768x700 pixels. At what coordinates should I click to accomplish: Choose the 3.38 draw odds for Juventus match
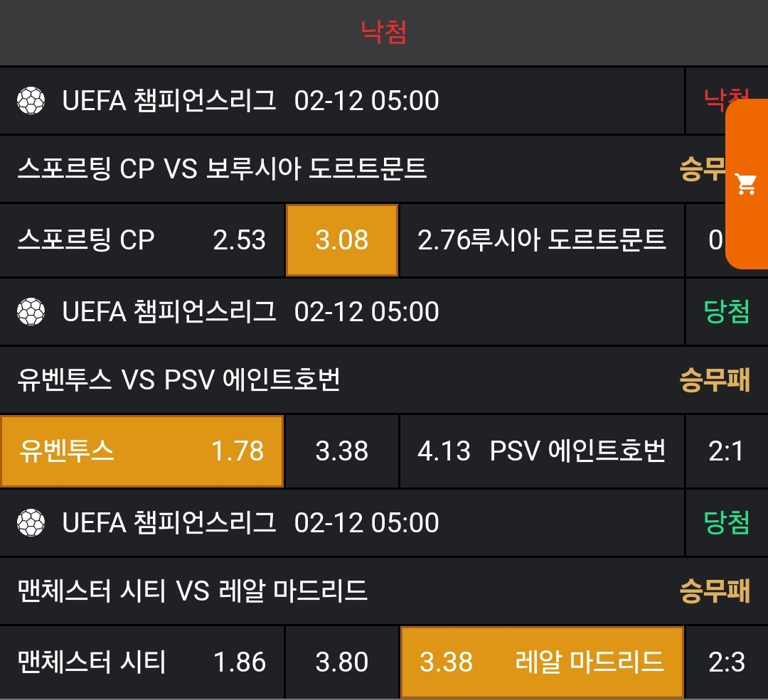point(342,451)
